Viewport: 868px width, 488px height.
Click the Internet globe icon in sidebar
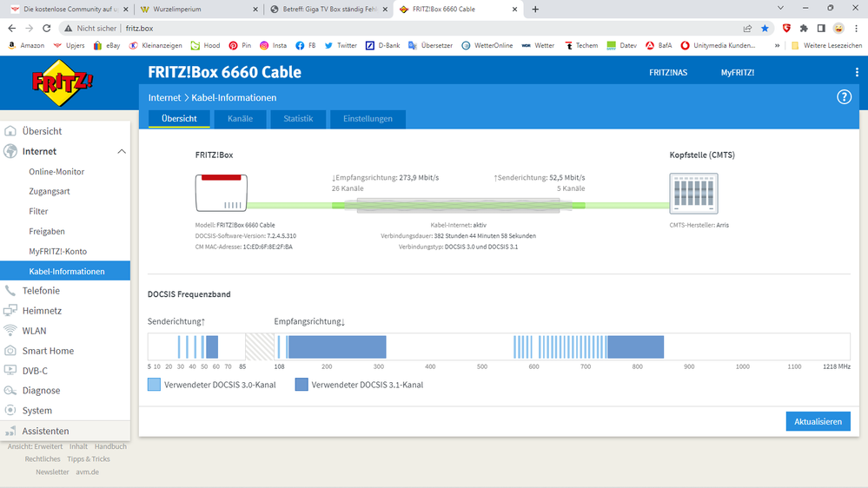coord(10,151)
